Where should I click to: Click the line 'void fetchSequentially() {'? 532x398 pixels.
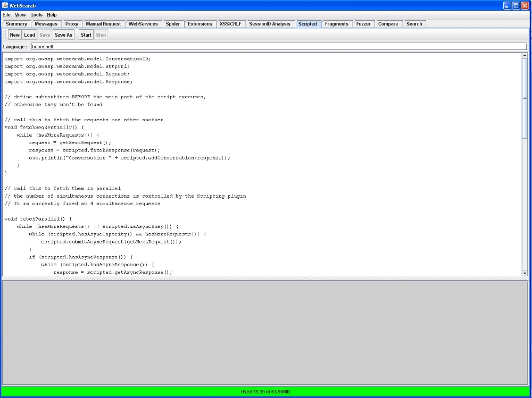pyautogui.click(x=44, y=128)
